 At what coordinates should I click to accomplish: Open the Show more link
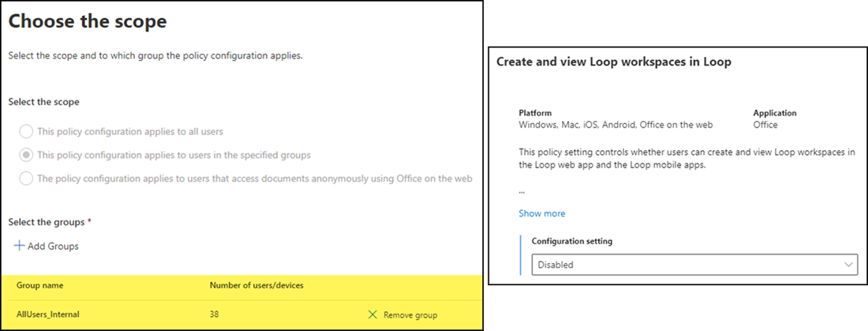click(542, 213)
